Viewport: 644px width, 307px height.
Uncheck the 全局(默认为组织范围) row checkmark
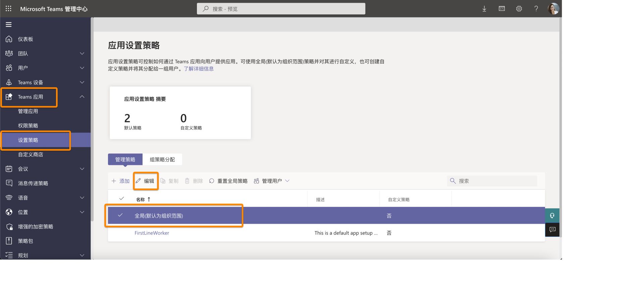[x=120, y=215]
